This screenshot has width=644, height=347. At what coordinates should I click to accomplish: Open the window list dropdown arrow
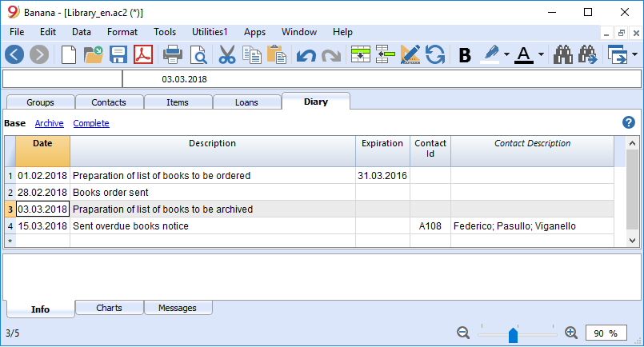634,54
